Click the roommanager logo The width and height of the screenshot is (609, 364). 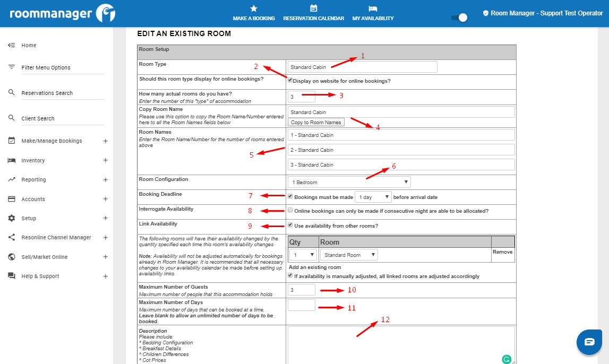point(62,14)
